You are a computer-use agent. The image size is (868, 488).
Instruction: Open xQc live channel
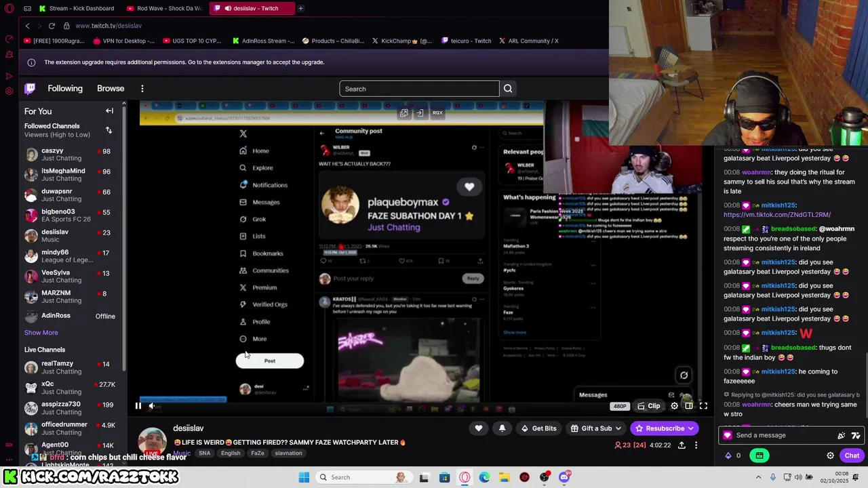click(x=70, y=388)
